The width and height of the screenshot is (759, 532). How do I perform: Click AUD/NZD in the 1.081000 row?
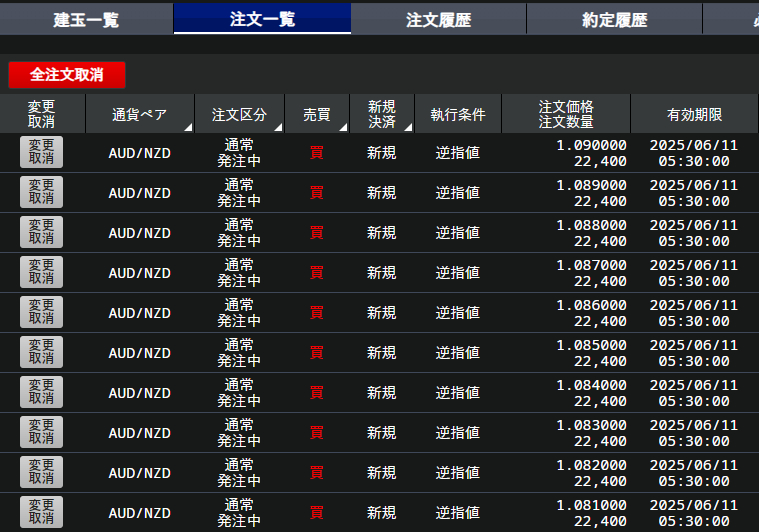point(139,514)
